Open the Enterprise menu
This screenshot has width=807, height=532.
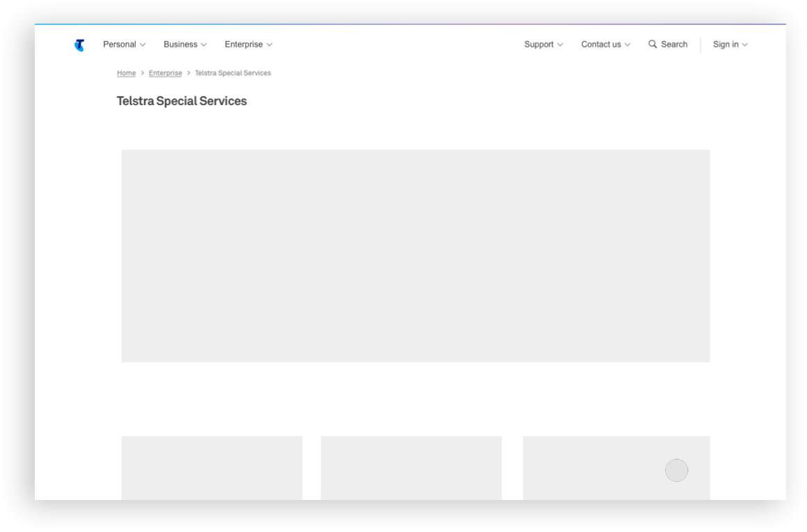(248, 45)
